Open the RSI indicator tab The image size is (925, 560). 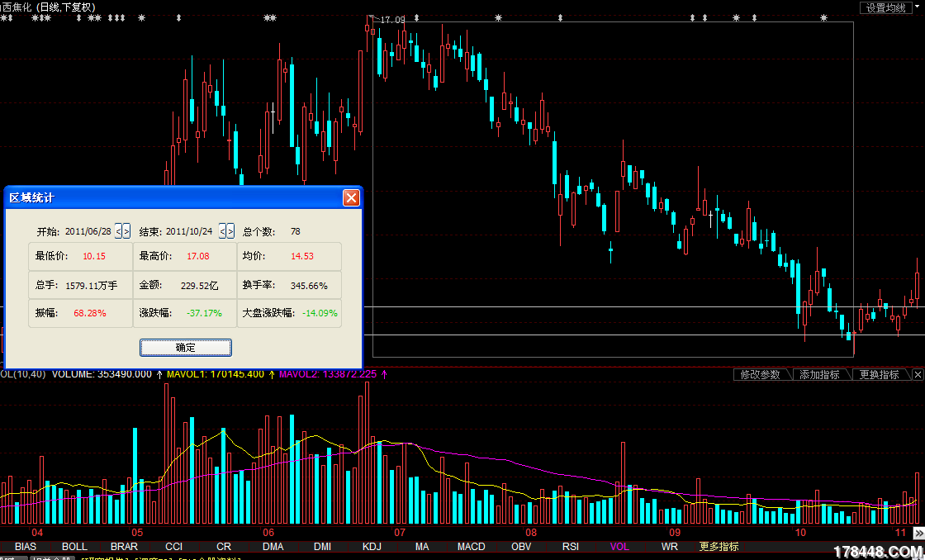(571, 547)
